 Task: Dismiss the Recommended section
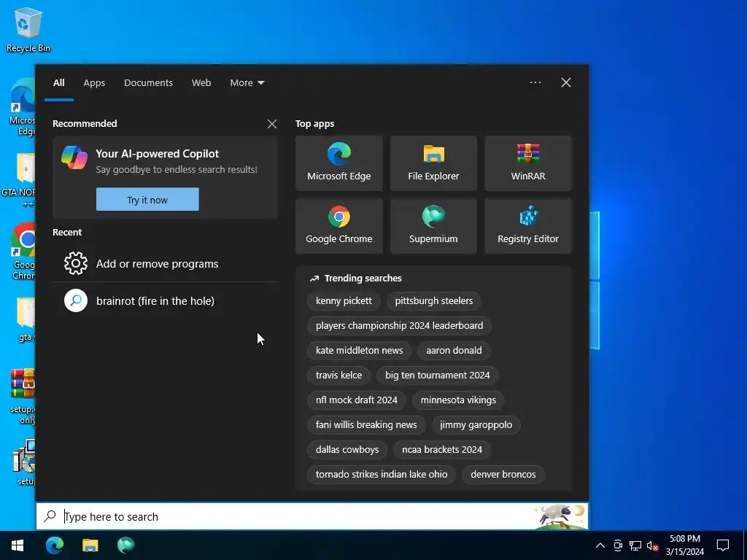coord(272,124)
